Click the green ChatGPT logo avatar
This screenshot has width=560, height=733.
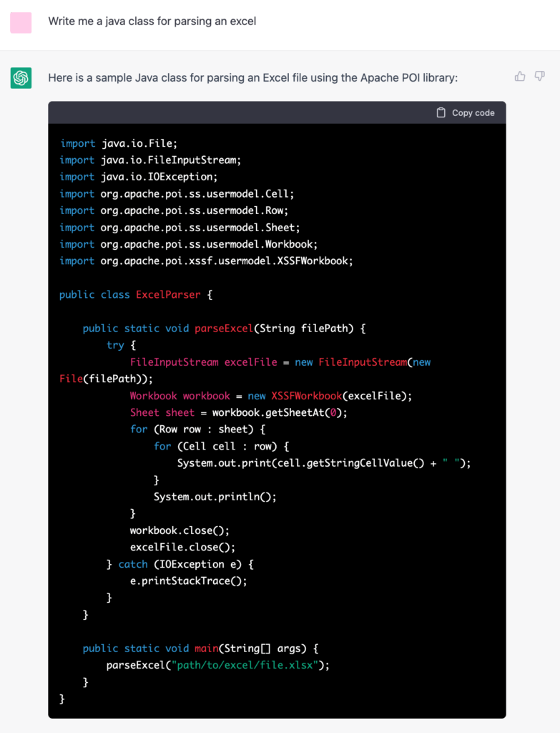[21, 77]
